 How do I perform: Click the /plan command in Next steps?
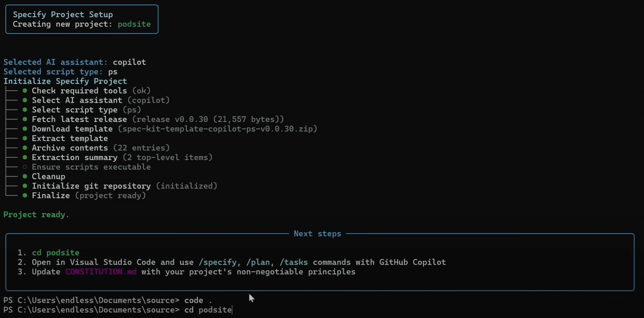pyautogui.click(x=258, y=262)
